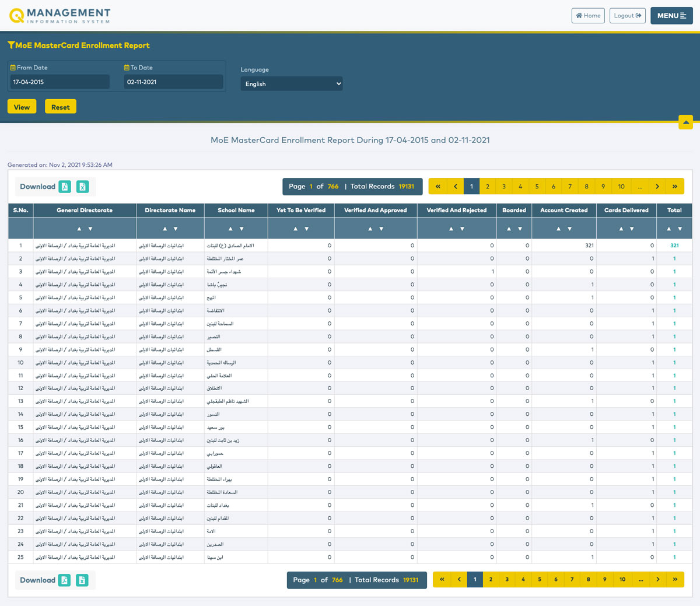Sort Verified And Approved ascending
The height and width of the screenshot is (606, 700).
[x=370, y=229]
